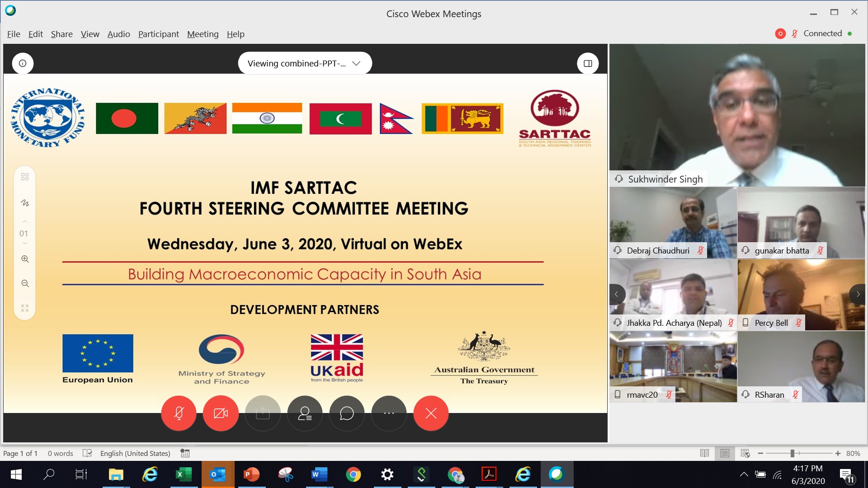
Task: Go to the previous slide arrow
Action: coord(25,221)
